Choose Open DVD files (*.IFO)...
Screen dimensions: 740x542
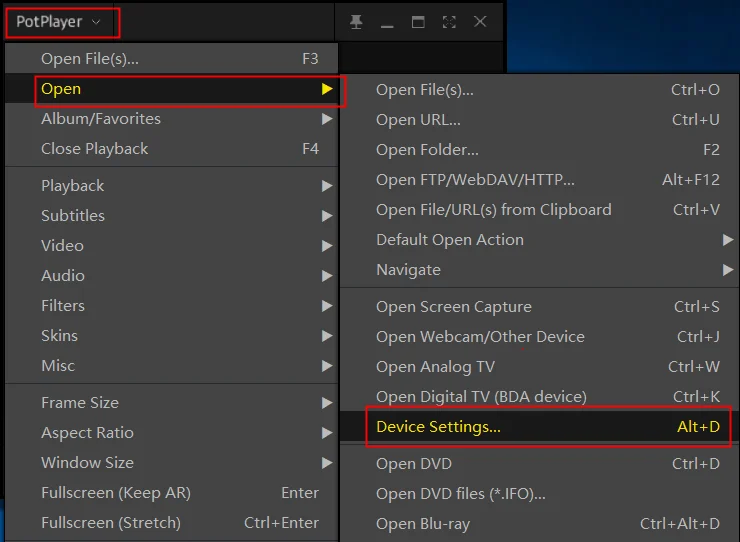tap(539, 494)
